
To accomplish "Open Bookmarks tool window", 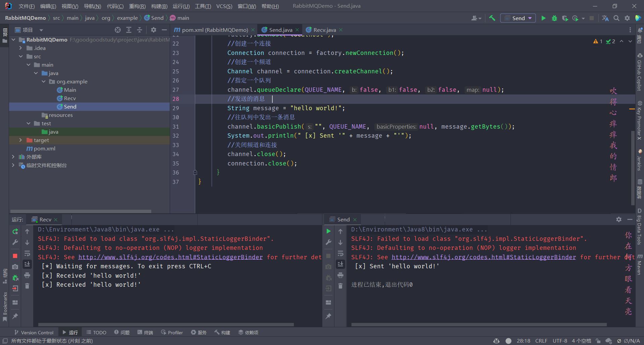I will (5, 306).
